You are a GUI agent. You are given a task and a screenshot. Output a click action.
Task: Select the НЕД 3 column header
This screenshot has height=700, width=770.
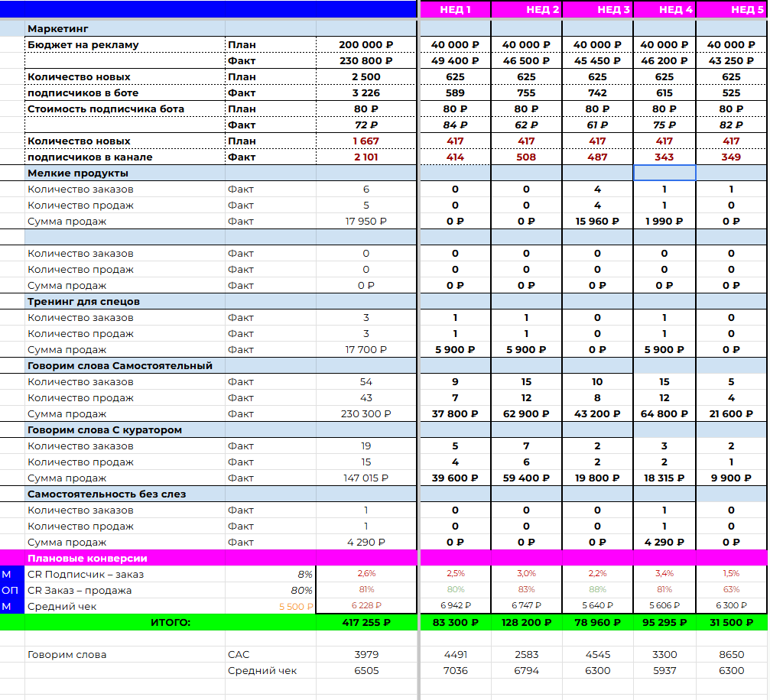(597, 9)
